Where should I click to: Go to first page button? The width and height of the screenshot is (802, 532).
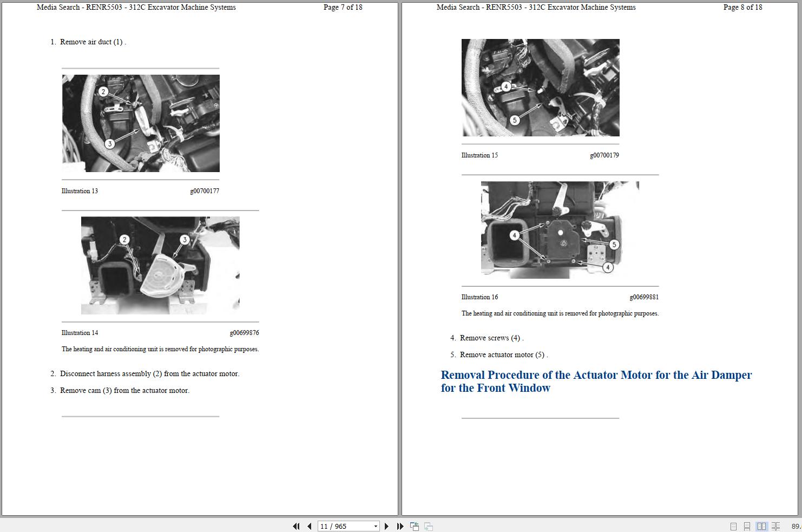(x=296, y=526)
